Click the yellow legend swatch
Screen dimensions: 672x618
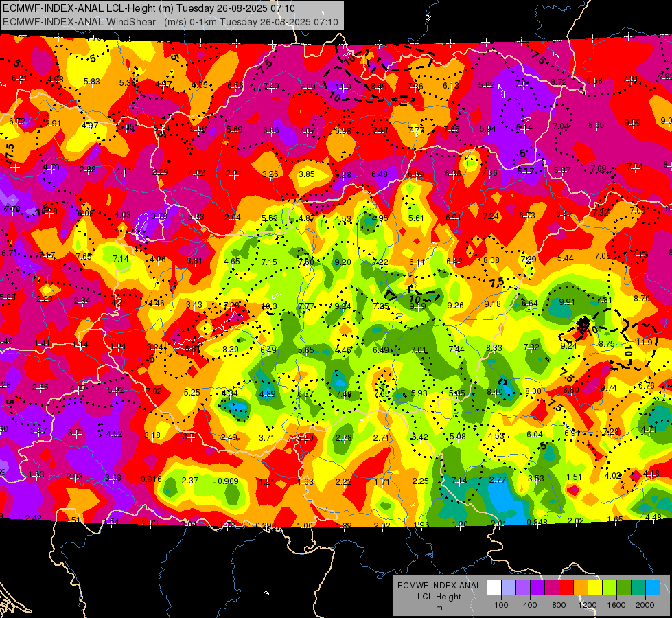point(595,588)
